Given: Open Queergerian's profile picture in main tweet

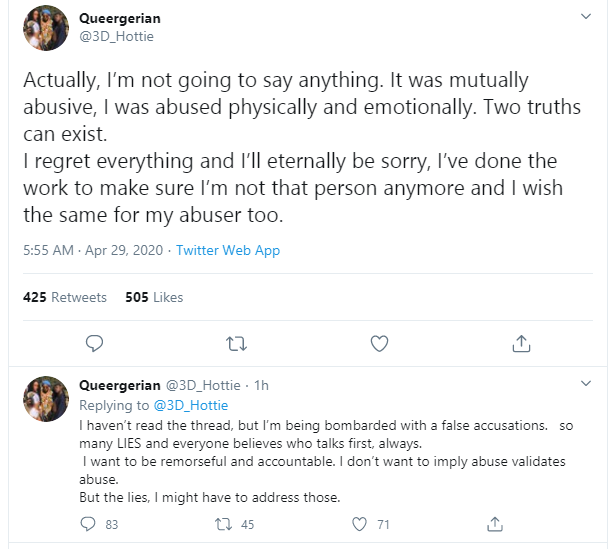Looking at the screenshot, I should point(46,32).
